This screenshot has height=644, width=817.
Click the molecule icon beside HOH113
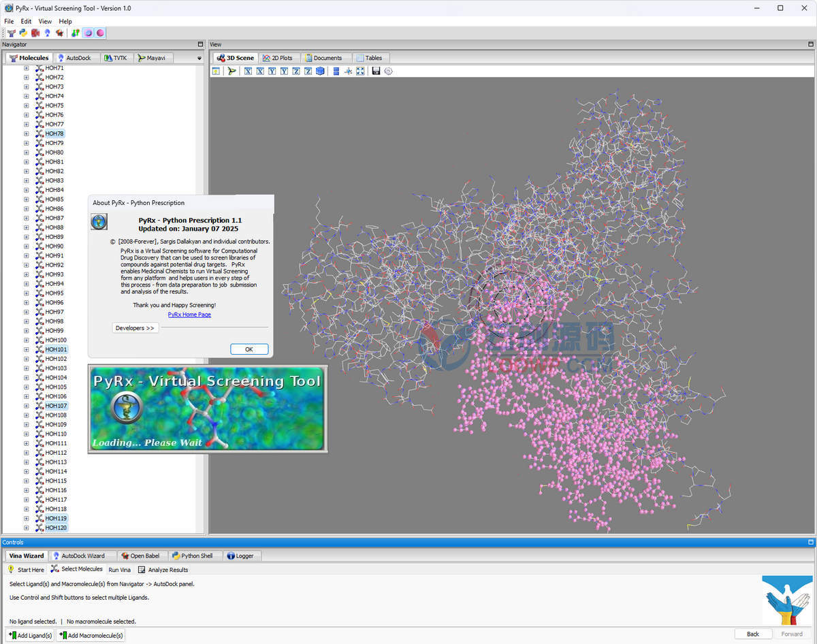point(39,462)
